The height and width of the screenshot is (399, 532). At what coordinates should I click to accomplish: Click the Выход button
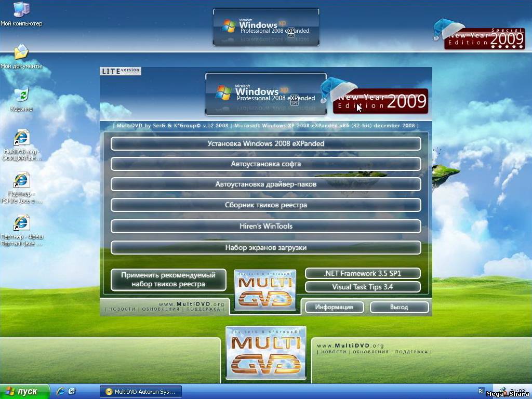pyautogui.click(x=399, y=307)
